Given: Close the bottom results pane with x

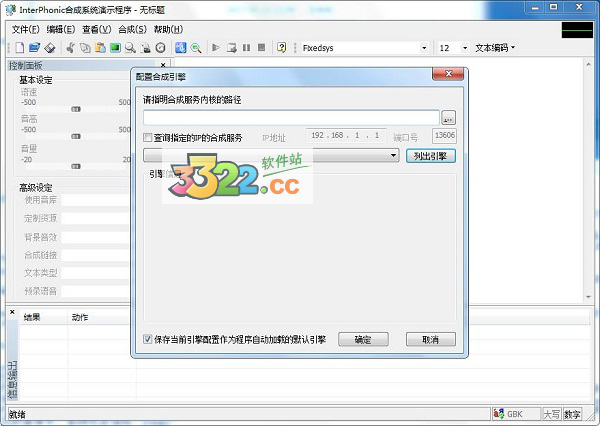Looking at the screenshot, I should tap(12, 312).
